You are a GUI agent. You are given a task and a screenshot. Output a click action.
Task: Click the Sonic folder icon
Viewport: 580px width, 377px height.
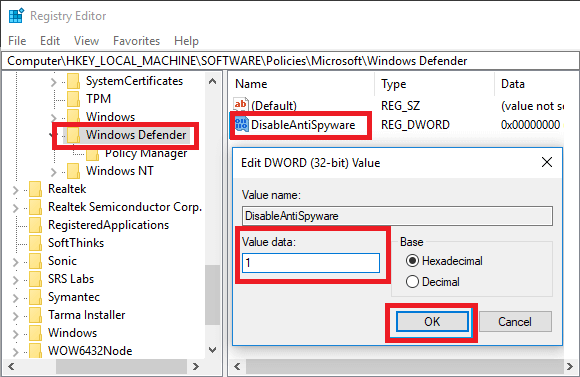click(x=36, y=261)
